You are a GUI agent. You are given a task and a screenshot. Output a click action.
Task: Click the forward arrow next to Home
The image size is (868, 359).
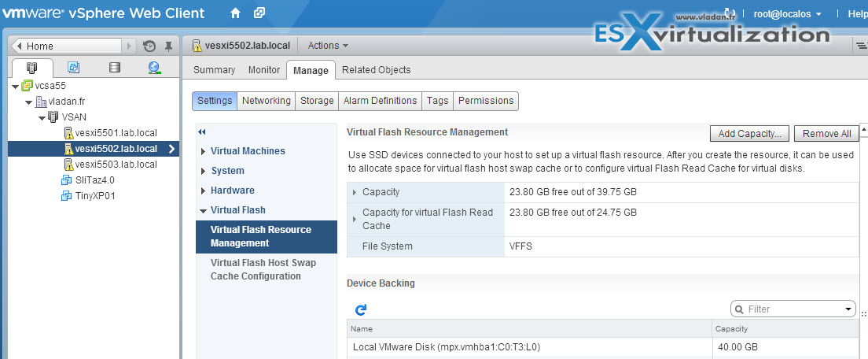(x=129, y=46)
